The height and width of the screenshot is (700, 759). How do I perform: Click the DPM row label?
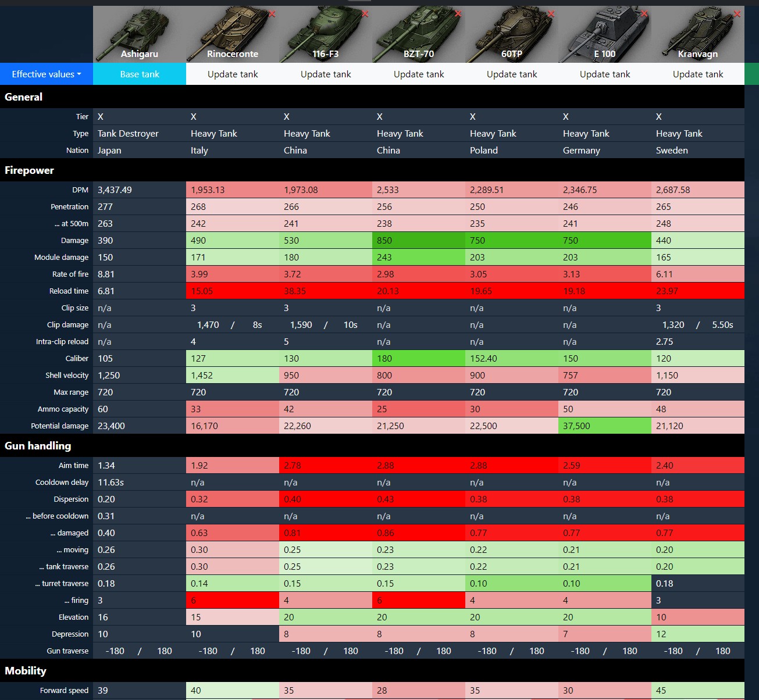pyautogui.click(x=80, y=190)
